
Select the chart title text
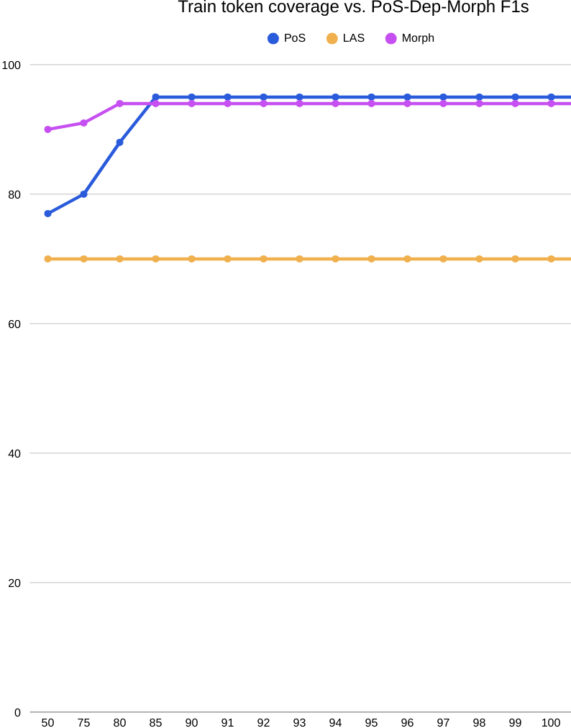coord(353,8)
